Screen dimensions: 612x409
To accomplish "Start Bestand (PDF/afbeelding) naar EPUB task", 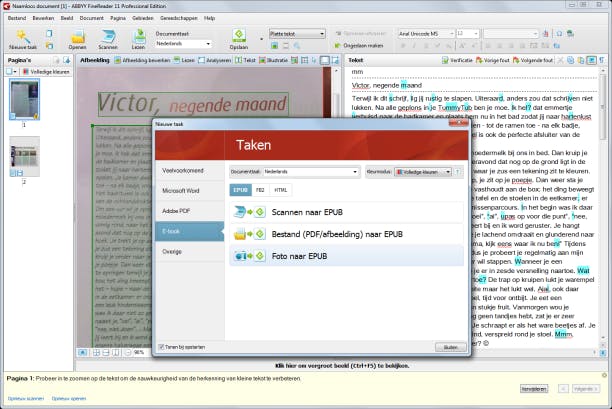I will pos(346,234).
